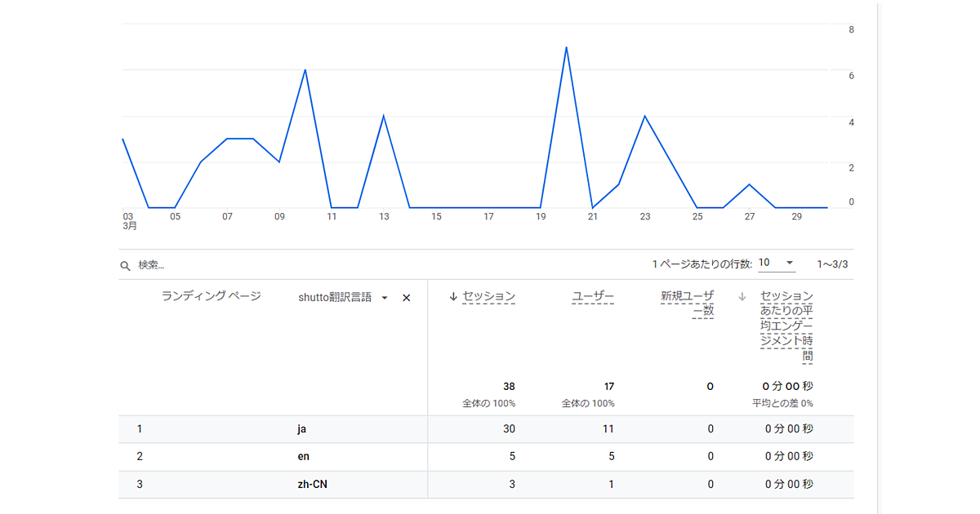980x514 pixels.
Task: Sort table by セッション column header
Action: (488, 296)
